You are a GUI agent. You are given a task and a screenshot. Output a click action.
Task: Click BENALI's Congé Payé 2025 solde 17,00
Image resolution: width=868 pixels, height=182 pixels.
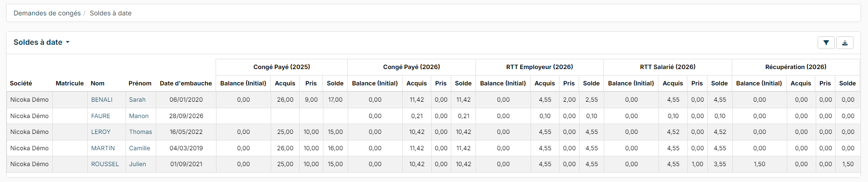[x=335, y=99]
